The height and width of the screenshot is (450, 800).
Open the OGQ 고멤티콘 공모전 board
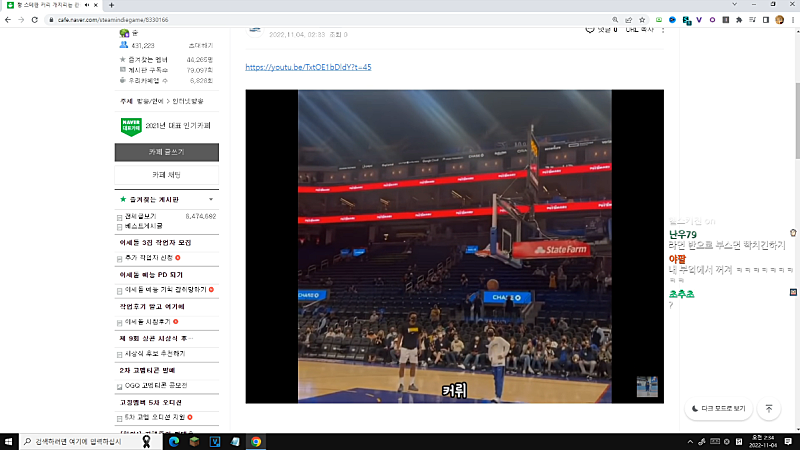click(x=156, y=386)
